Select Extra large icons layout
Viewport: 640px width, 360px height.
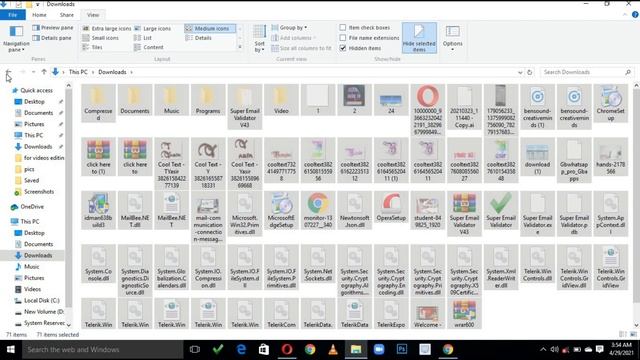point(107,29)
